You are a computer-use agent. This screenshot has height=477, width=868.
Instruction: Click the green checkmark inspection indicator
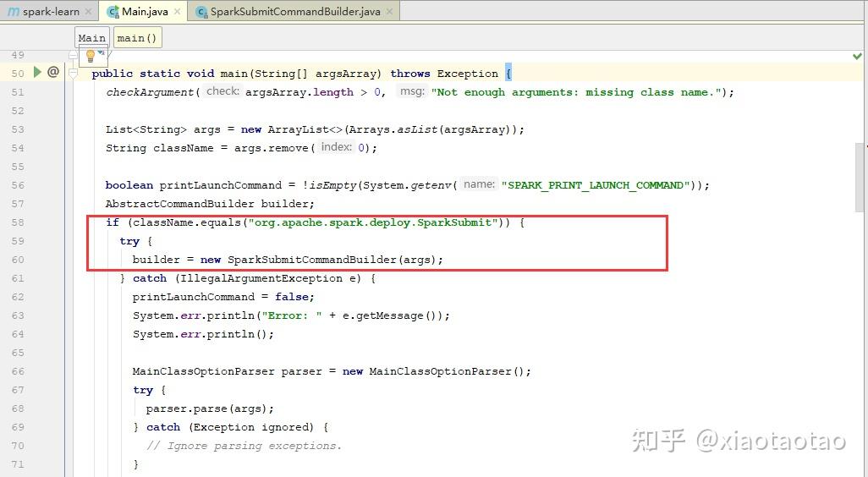coord(857,56)
